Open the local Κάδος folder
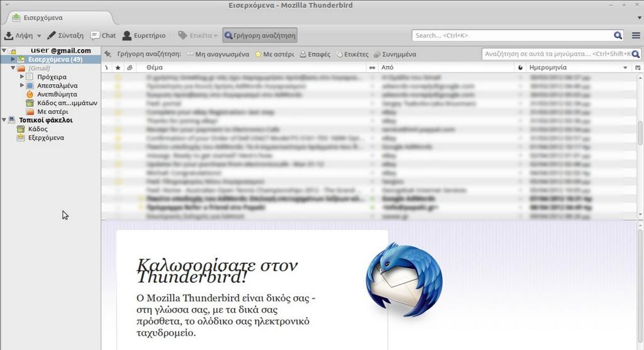 [x=38, y=129]
